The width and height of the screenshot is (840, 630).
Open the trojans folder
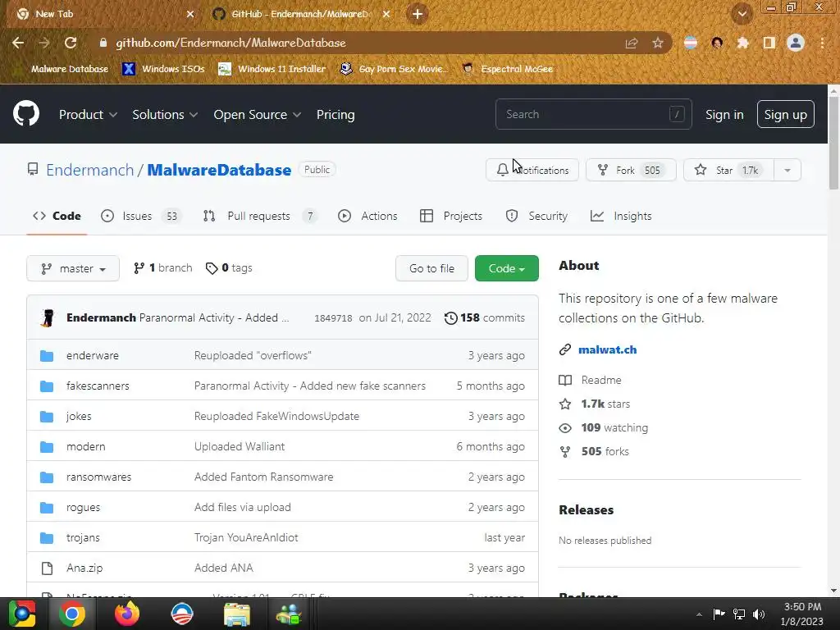click(83, 537)
